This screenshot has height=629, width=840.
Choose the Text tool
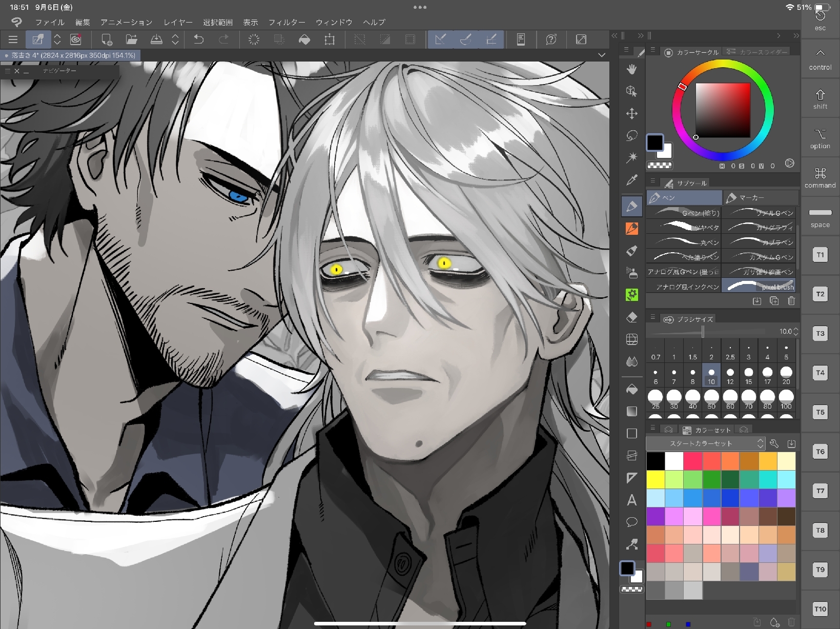631,500
